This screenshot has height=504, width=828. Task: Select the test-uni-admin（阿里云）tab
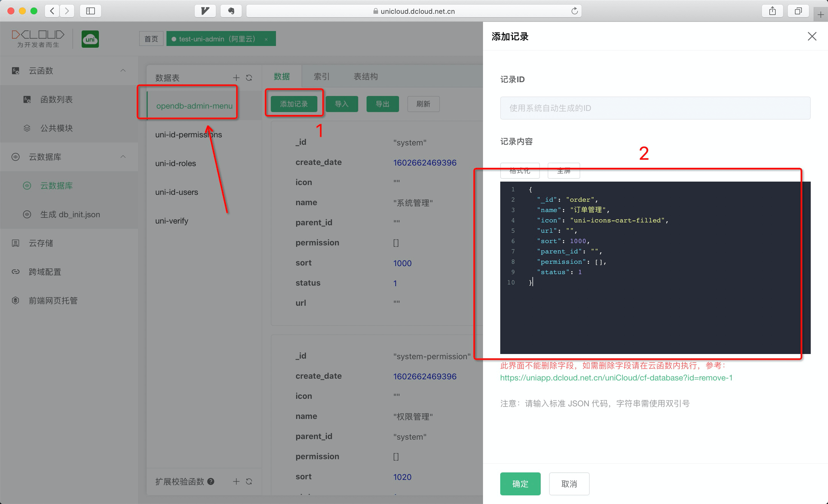(221, 39)
